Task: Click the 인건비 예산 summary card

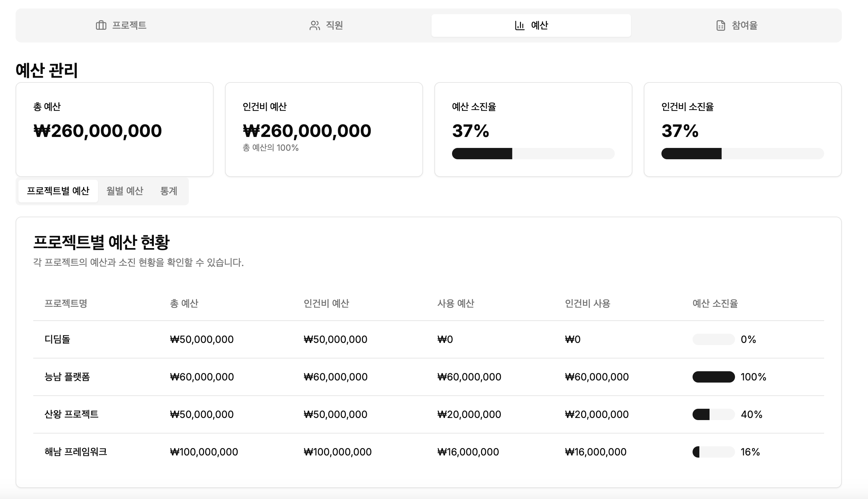Action: click(x=324, y=130)
